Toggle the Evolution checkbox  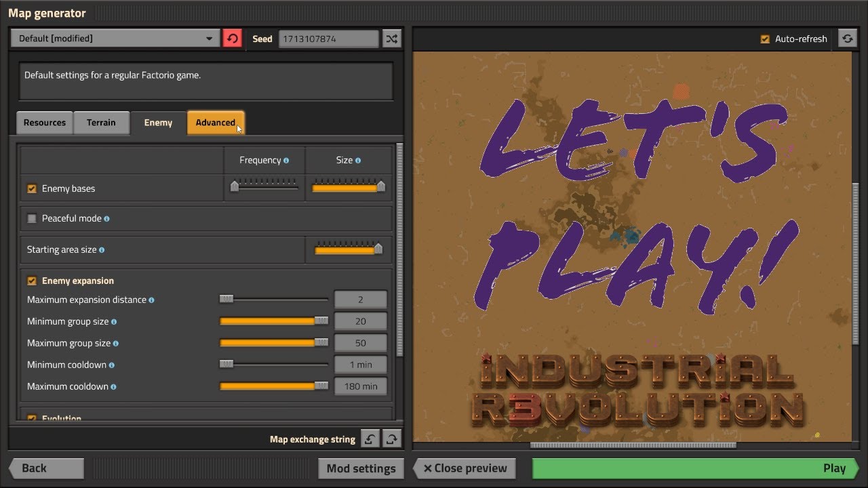point(32,419)
